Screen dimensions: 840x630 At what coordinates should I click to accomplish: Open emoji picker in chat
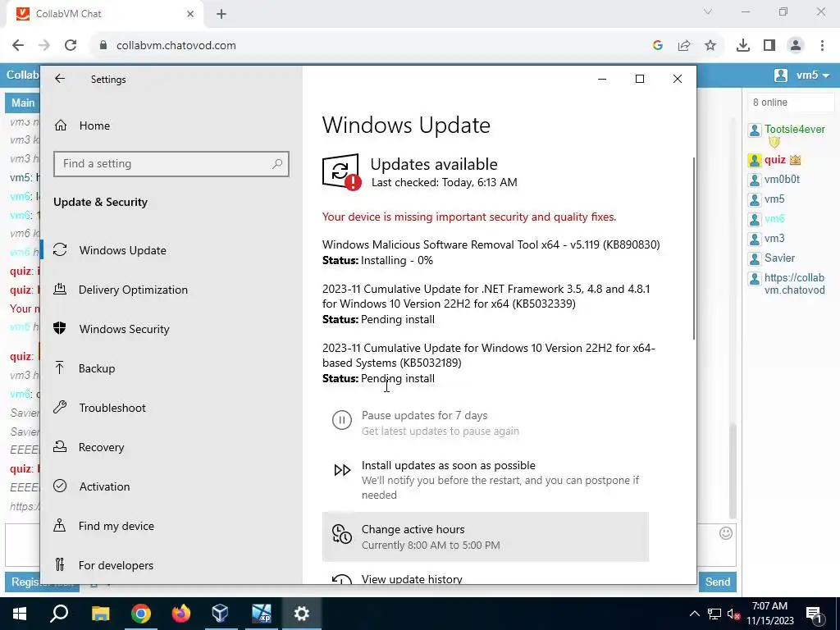(726, 533)
